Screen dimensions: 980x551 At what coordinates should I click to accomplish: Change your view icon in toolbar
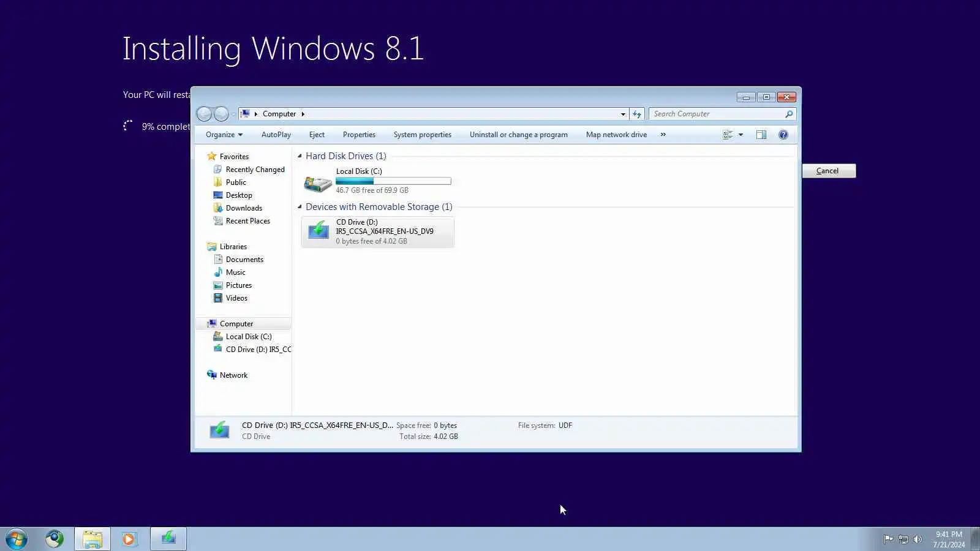[728, 135]
